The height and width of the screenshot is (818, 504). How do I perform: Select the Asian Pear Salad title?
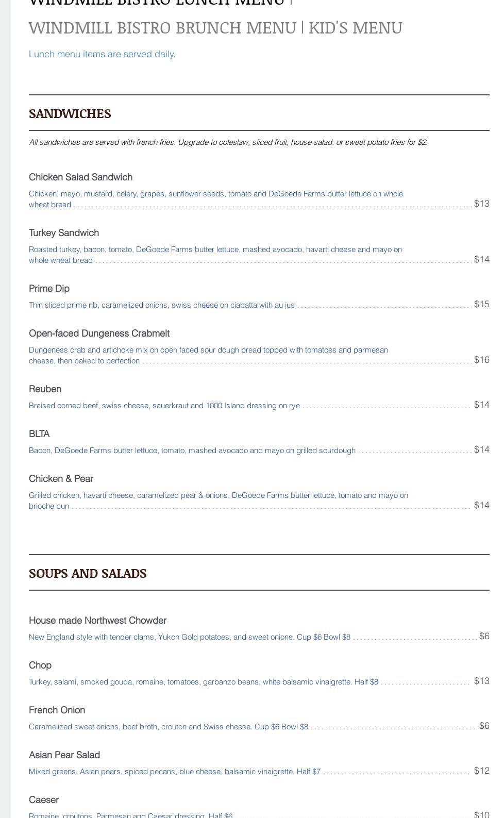click(64, 755)
